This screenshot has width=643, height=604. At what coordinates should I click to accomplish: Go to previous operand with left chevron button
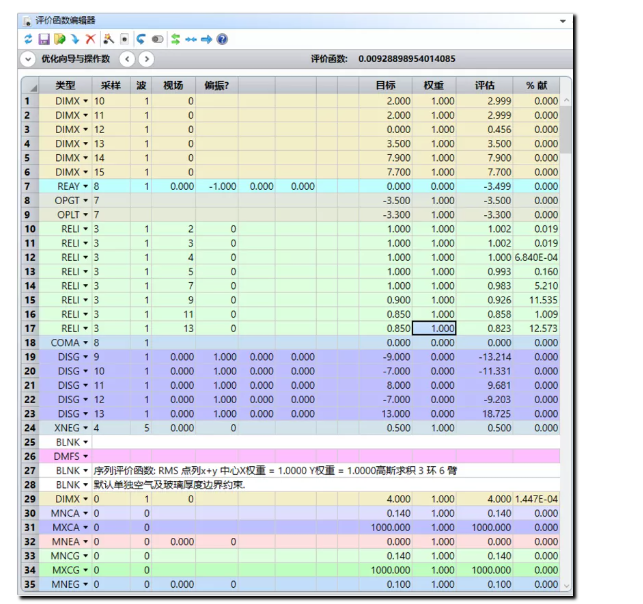127,59
